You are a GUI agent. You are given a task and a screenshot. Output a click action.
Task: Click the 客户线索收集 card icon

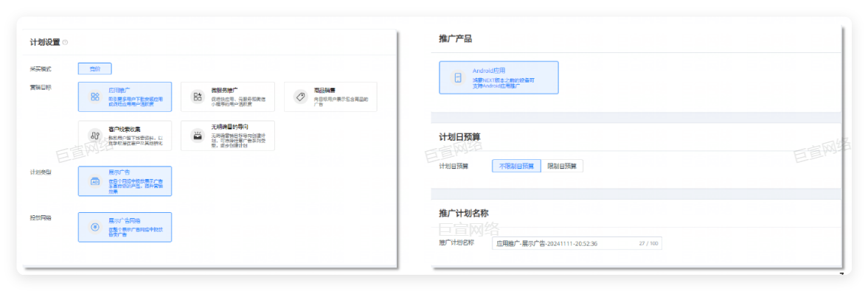click(95, 136)
